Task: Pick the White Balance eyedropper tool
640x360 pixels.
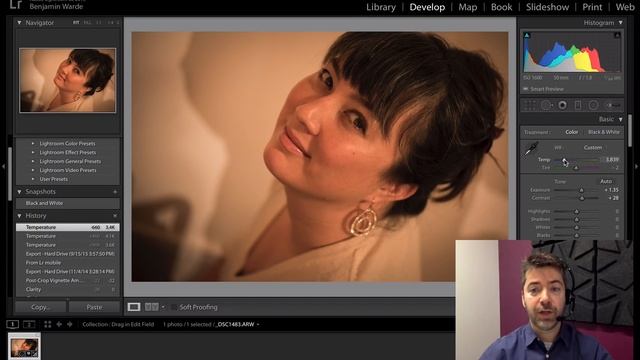Action: click(531, 149)
